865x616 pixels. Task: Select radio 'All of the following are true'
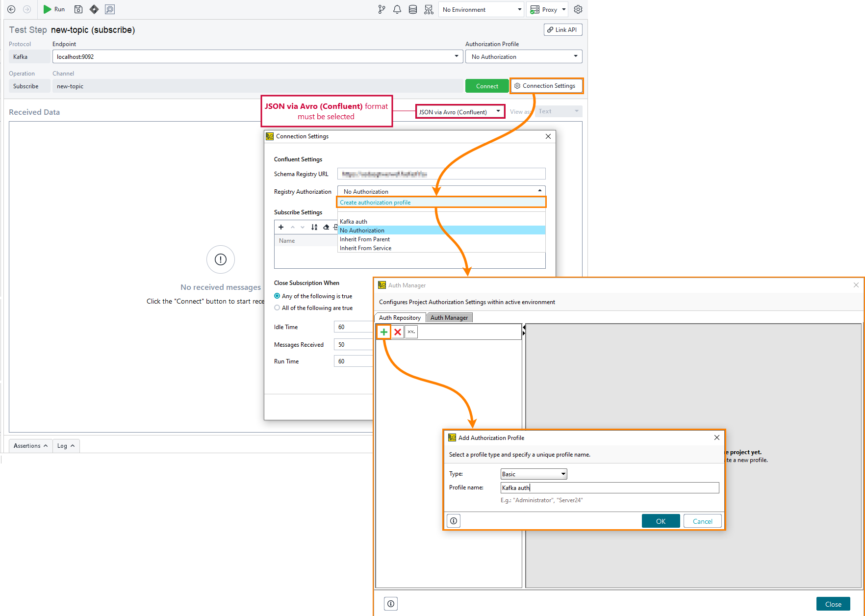coord(278,308)
